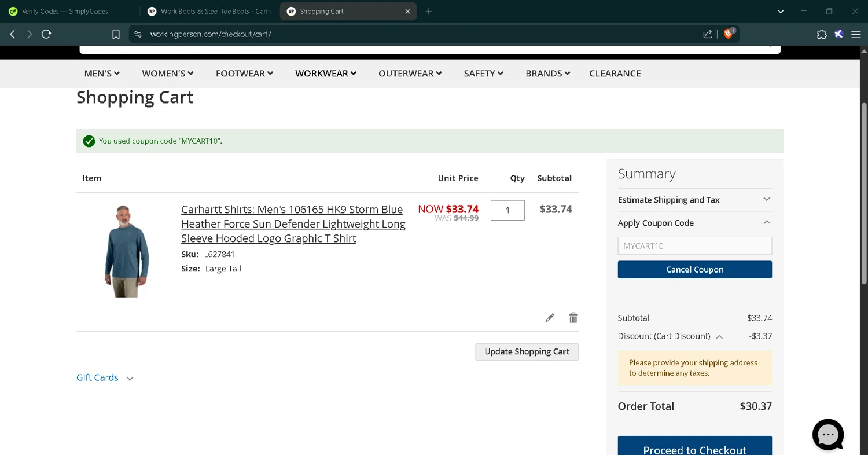
Task: Open the OUTERWEAR menu
Action: (x=410, y=74)
